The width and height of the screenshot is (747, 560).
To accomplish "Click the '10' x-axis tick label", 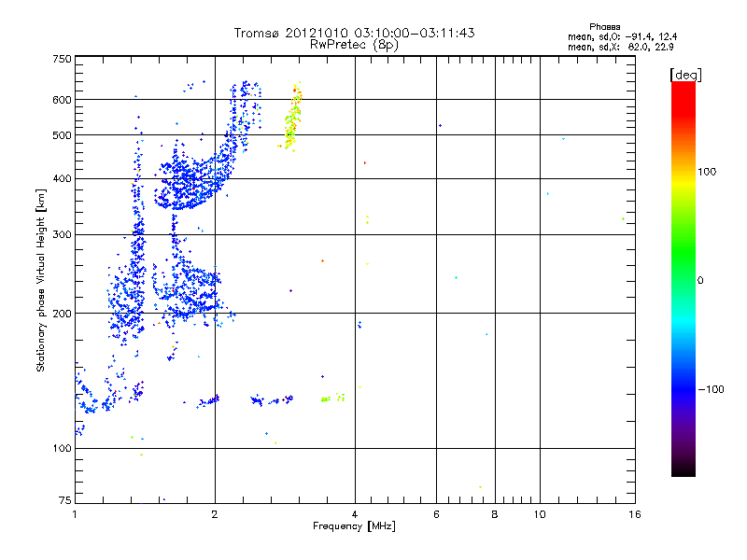I will (x=540, y=514).
